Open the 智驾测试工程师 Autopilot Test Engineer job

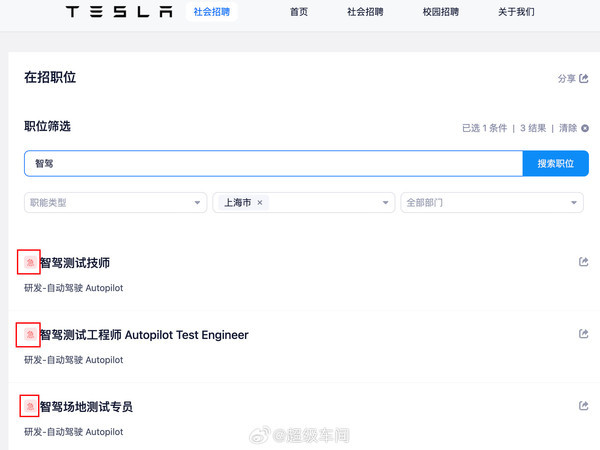(144, 335)
